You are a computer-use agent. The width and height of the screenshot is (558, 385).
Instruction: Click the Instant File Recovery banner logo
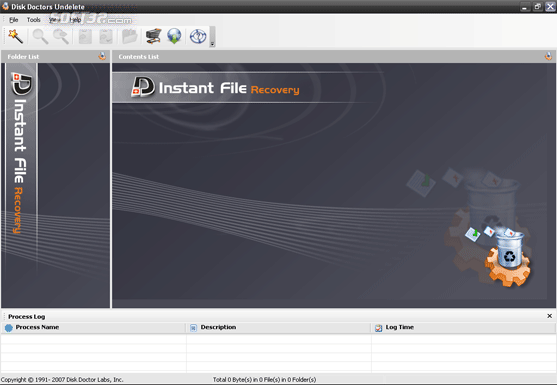click(215, 87)
